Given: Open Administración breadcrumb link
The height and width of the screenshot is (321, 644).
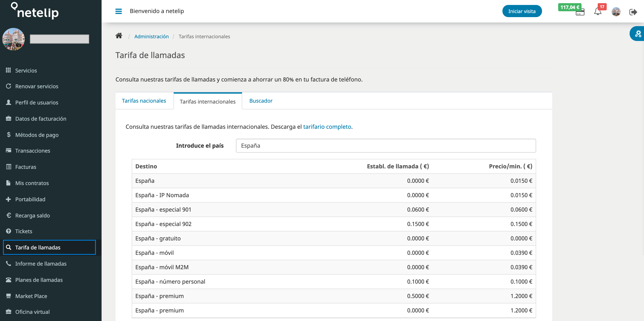Looking at the screenshot, I should 151,36.
